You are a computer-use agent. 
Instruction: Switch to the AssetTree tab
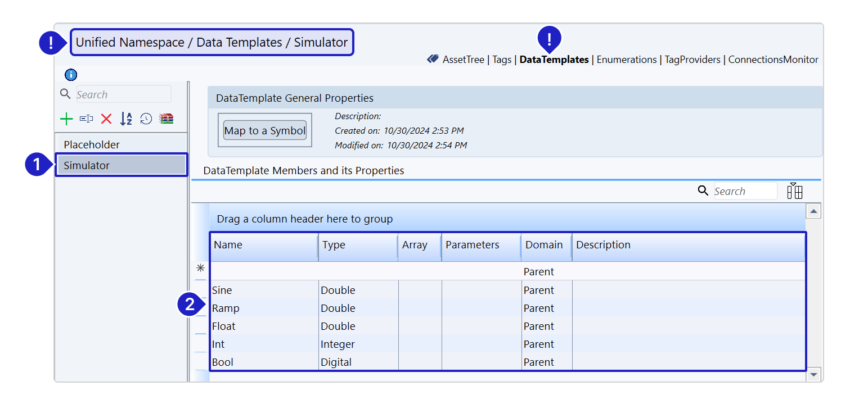463,60
